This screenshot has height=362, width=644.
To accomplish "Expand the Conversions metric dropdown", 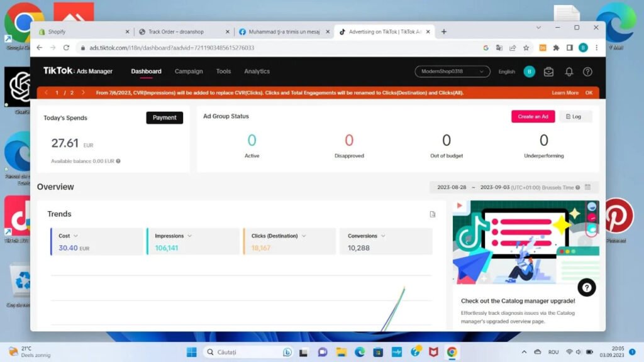I will click(383, 236).
